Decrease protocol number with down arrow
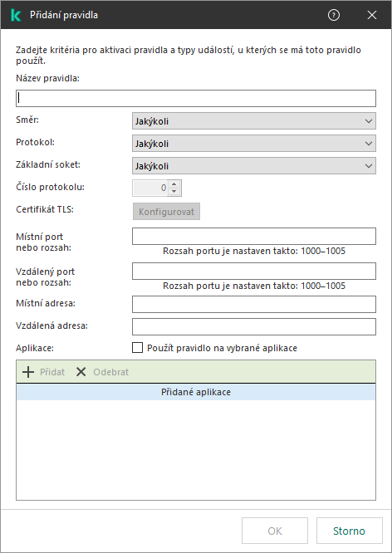Screen dimensions: 392x553 (174, 192)
